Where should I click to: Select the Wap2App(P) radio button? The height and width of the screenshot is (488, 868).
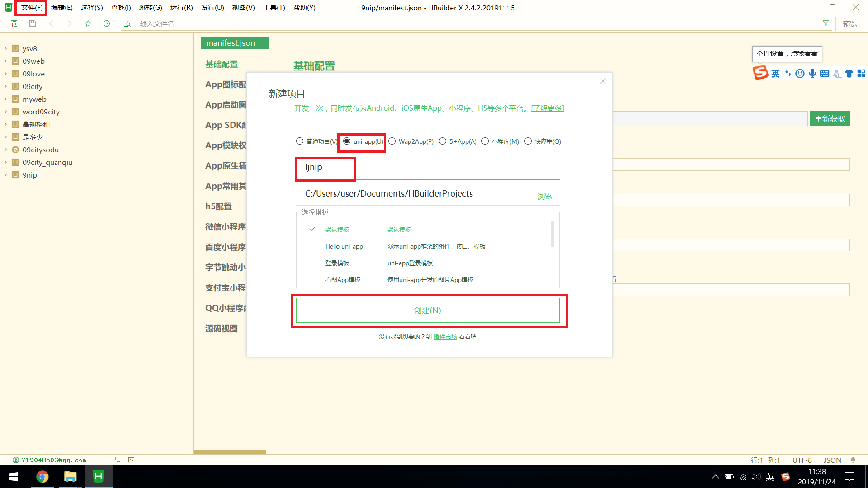392,141
